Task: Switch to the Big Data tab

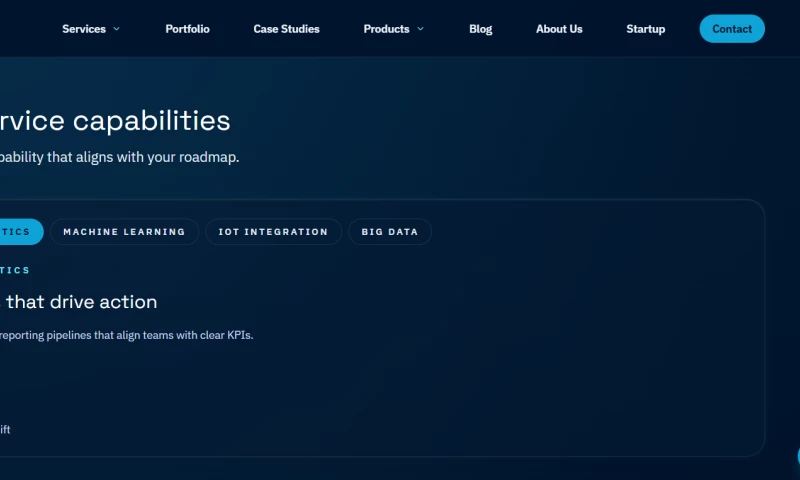Action: pos(390,232)
